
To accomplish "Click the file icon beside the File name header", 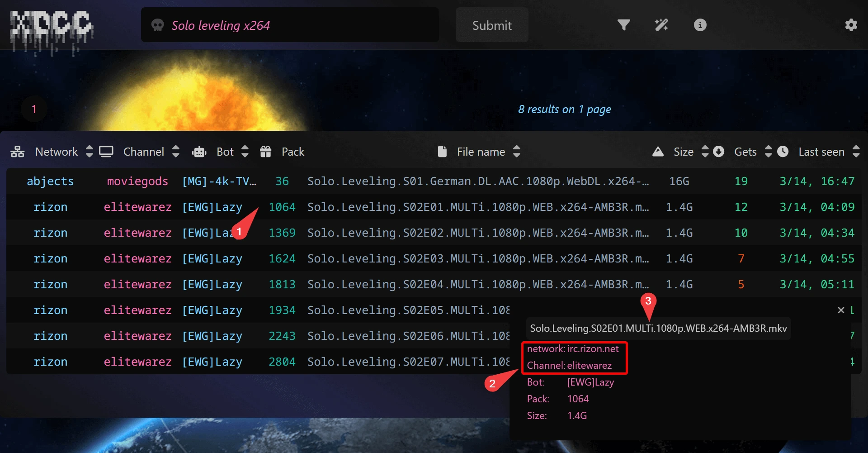I will coord(442,152).
